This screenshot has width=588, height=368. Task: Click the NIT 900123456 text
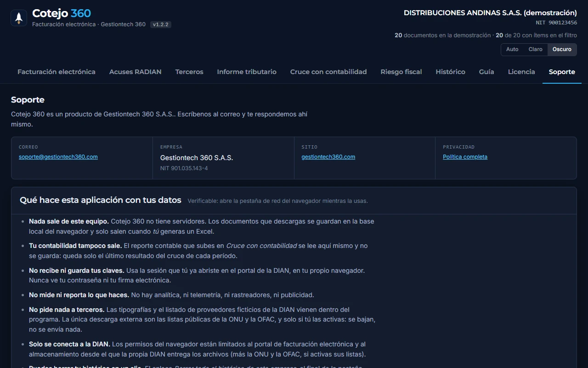click(556, 23)
